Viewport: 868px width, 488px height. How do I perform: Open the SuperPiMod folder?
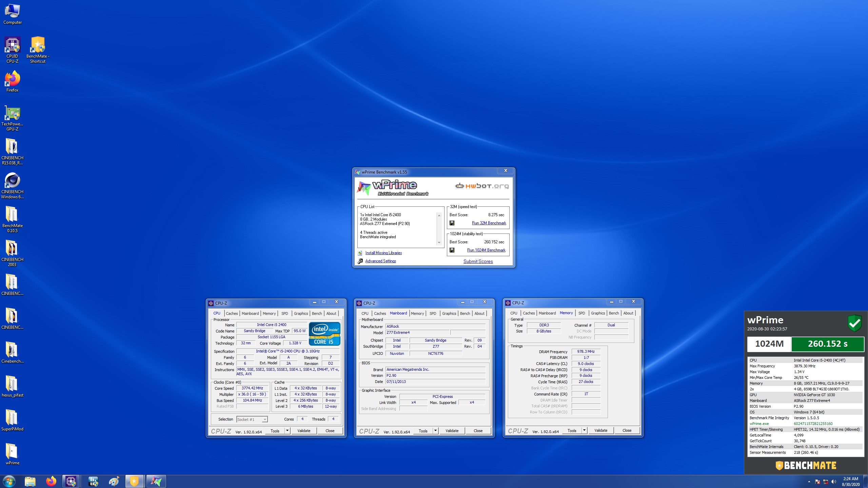coord(13,421)
